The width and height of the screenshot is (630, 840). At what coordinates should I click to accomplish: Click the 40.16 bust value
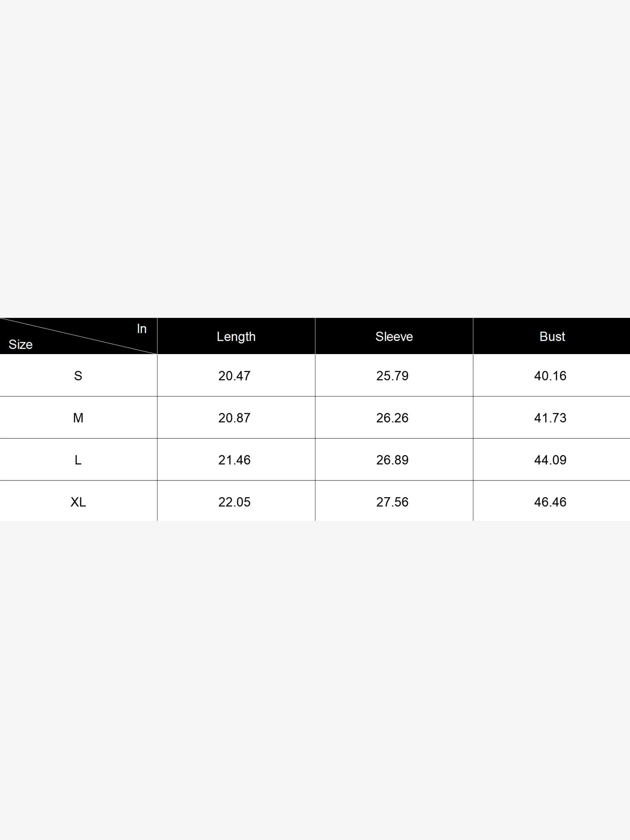(550, 375)
